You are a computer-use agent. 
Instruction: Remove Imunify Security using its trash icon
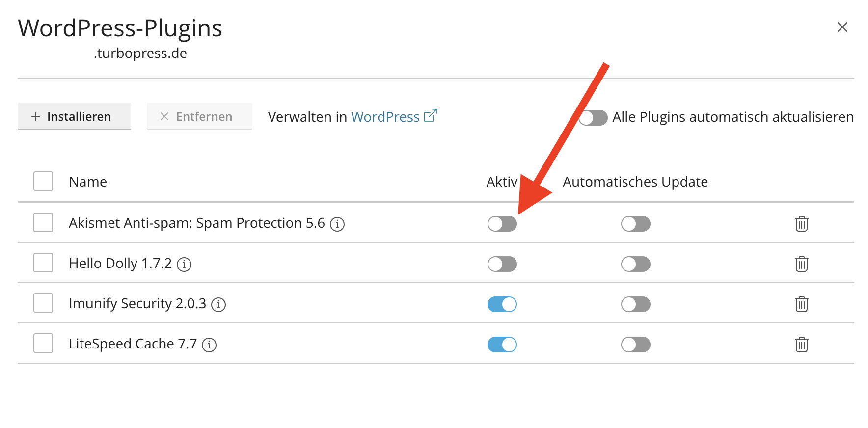click(801, 304)
